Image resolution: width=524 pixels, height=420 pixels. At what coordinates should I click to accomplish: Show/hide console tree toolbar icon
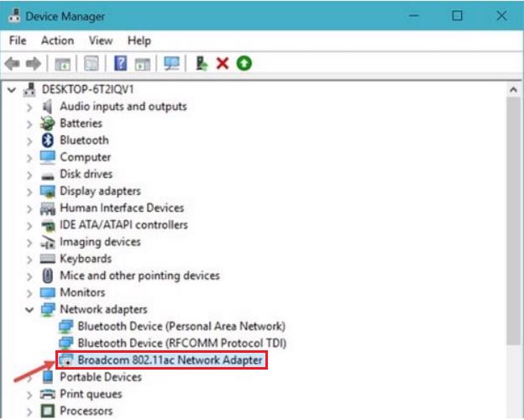click(62, 64)
